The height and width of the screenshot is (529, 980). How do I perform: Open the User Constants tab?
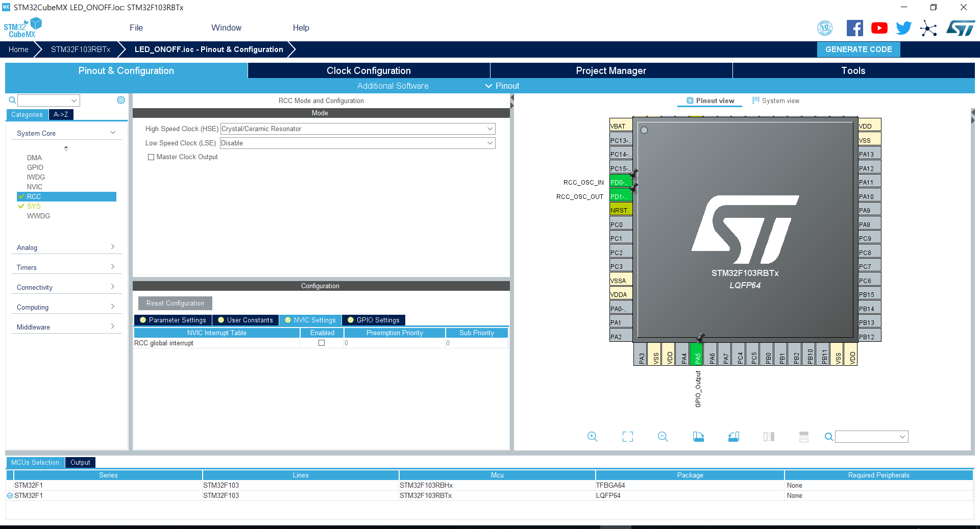[246, 320]
